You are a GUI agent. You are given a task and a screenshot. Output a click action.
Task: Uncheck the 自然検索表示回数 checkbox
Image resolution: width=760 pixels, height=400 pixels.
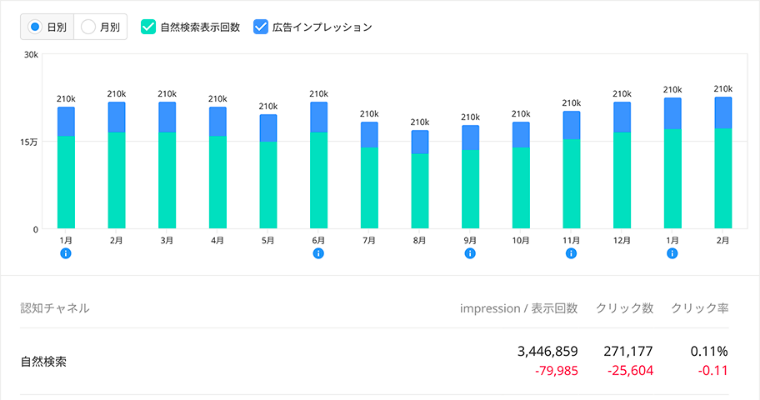point(148,27)
